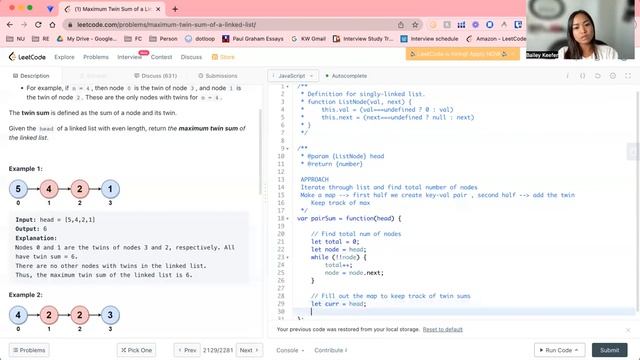This screenshot has height=360, width=640.
Task: Click the blue grid extension icon
Action: [461, 25]
